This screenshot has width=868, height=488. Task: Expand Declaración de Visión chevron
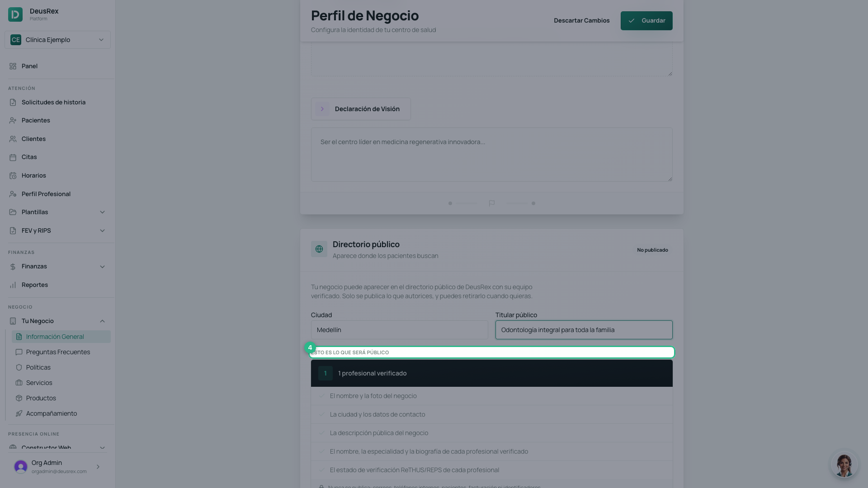pos(322,109)
